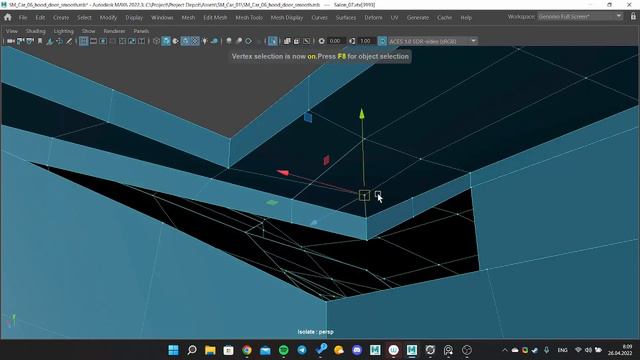The height and width of the screenshot is (360, 640).
Task: Click the Gamma value field 1.00
Action: click(366, 41)
